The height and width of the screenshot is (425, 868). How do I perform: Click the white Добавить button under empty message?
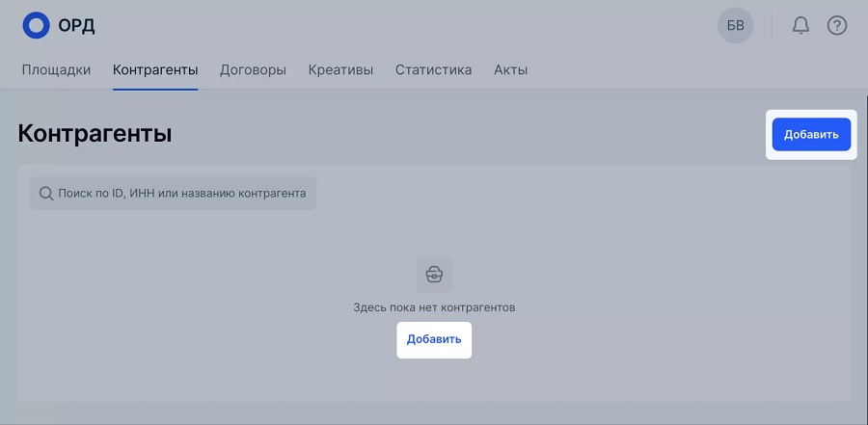(x=434, y=340)
